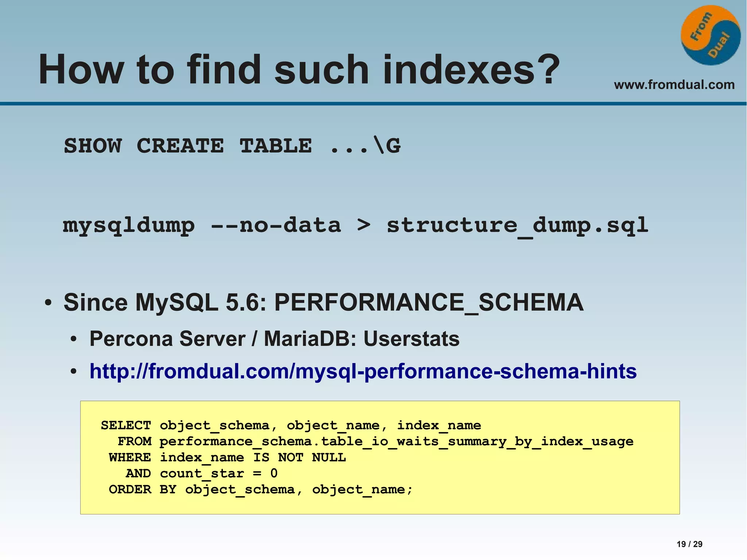This screenshot has height=560, width=747.
Task: Click the "WHERE index_name IS NOT NULL" line
Action: click(x=227, y=457)
